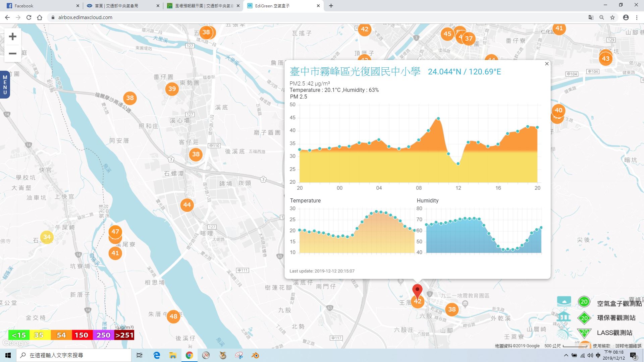Open Chrome three-dot menu
This screenshot has height=362, width=644.
637,17
